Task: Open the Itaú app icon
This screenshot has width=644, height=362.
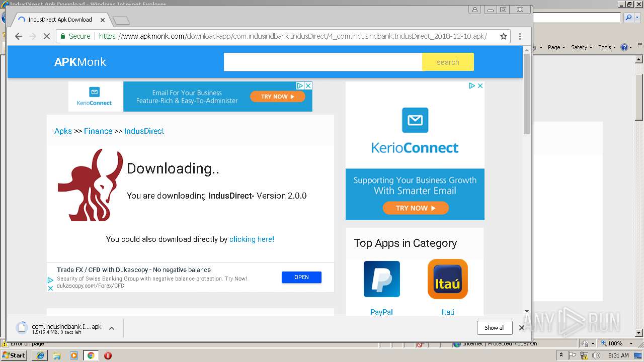Action: (448, 279)
